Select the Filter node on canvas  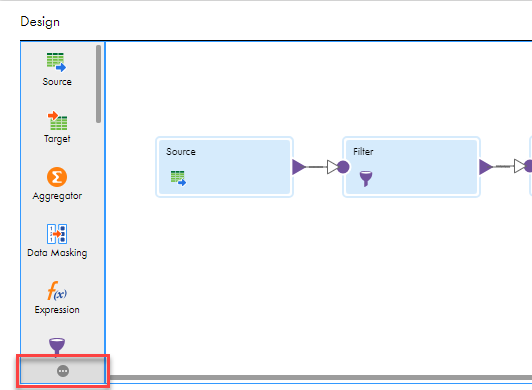point(411,167)
